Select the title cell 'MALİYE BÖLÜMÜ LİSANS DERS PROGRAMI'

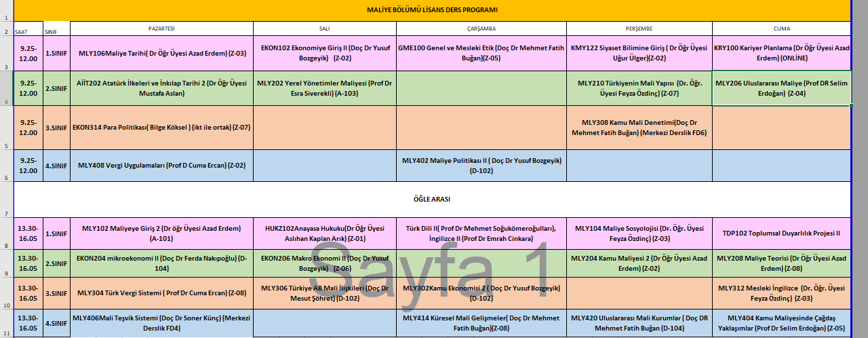pyautogui.click(x=432, y=10)
